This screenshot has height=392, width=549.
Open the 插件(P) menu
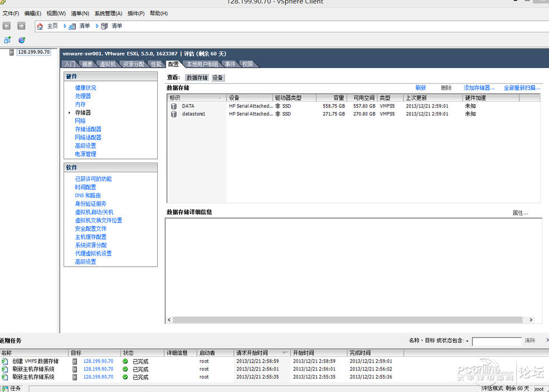[136, 13]
